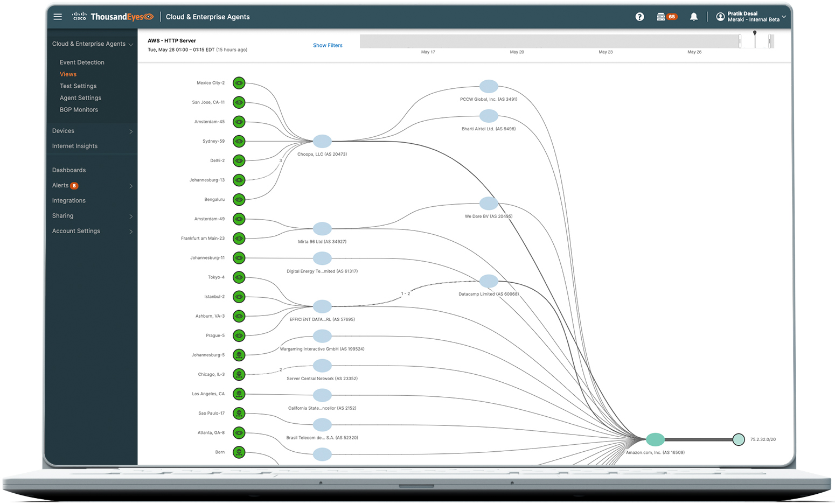Select the Mexico City-2 agent marker
Viewport: 835px width, 504px height.
(239, 83)
